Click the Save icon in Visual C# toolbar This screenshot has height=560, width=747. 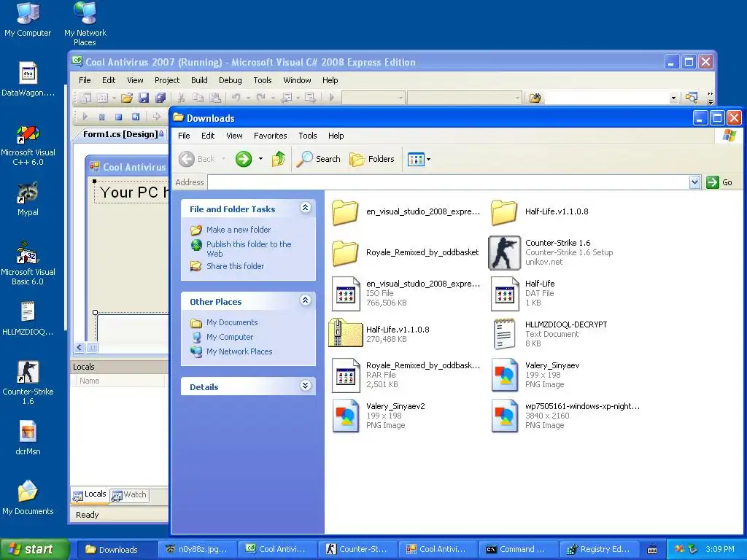[x=144, y=98]
